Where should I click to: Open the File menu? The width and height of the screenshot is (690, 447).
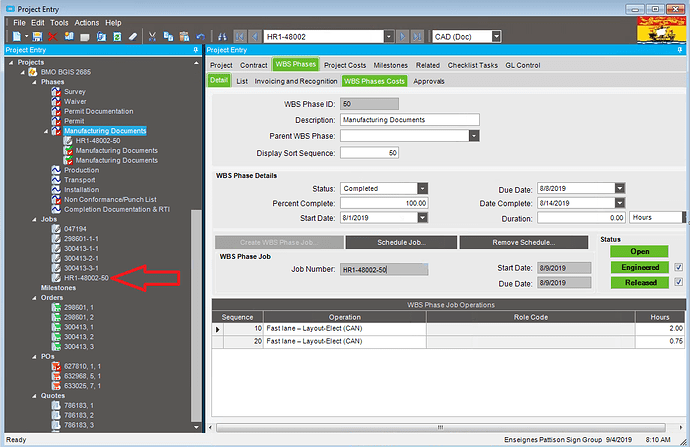19,23
